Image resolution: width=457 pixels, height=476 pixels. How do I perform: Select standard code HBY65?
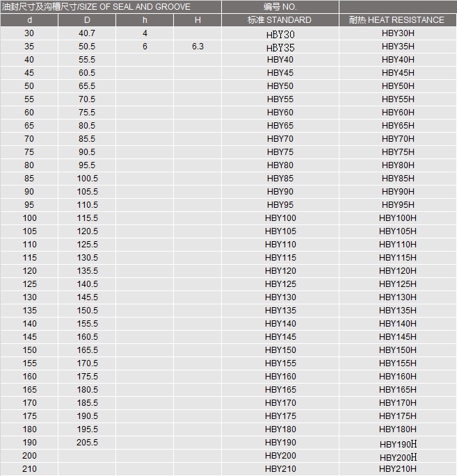click(x=280, y=126)
